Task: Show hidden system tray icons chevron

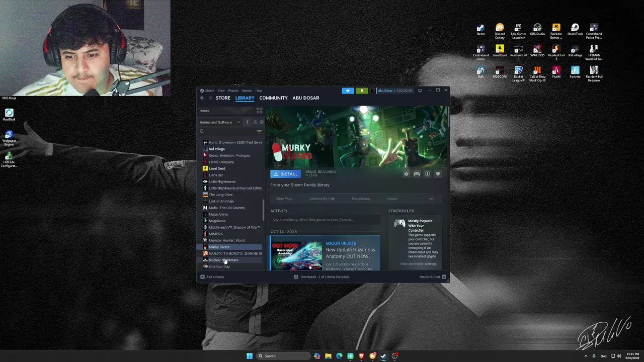Action: pos(586,356)
